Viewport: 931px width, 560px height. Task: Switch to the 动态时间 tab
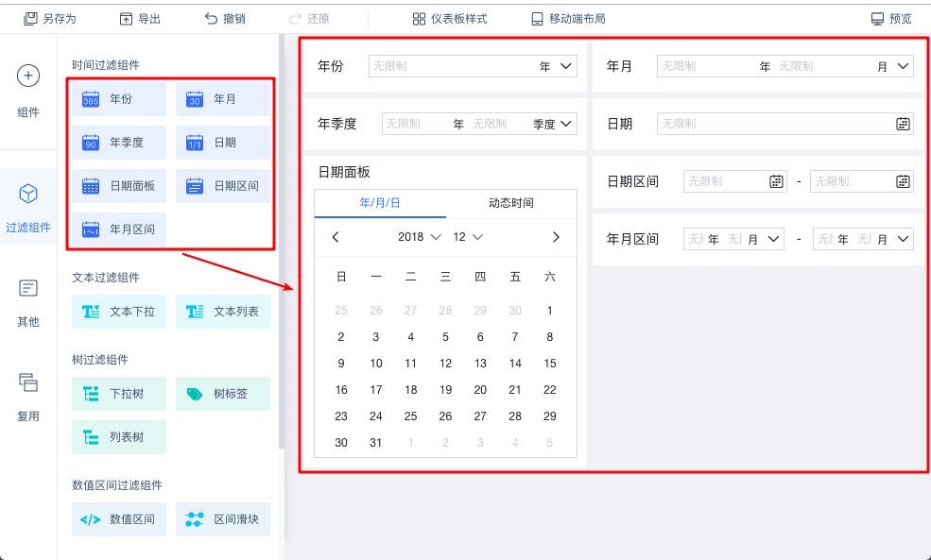tap(510, 203)
